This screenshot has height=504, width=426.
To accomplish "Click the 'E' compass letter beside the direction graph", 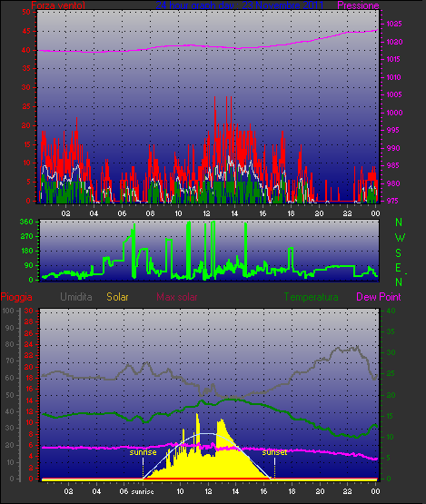I will [398, 268].
